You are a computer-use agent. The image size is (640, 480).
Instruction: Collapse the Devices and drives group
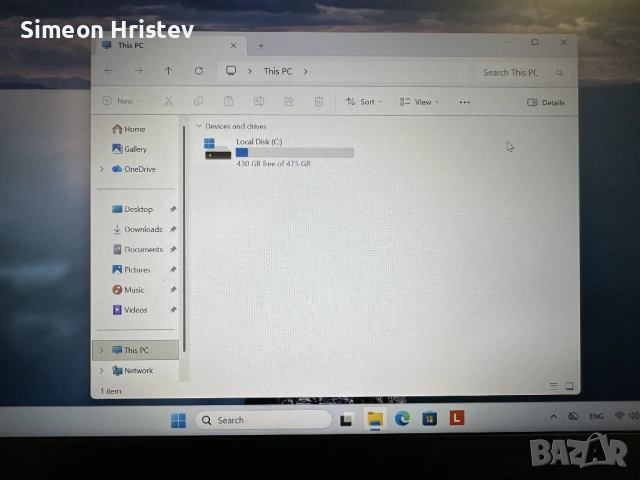click(198, 126)
